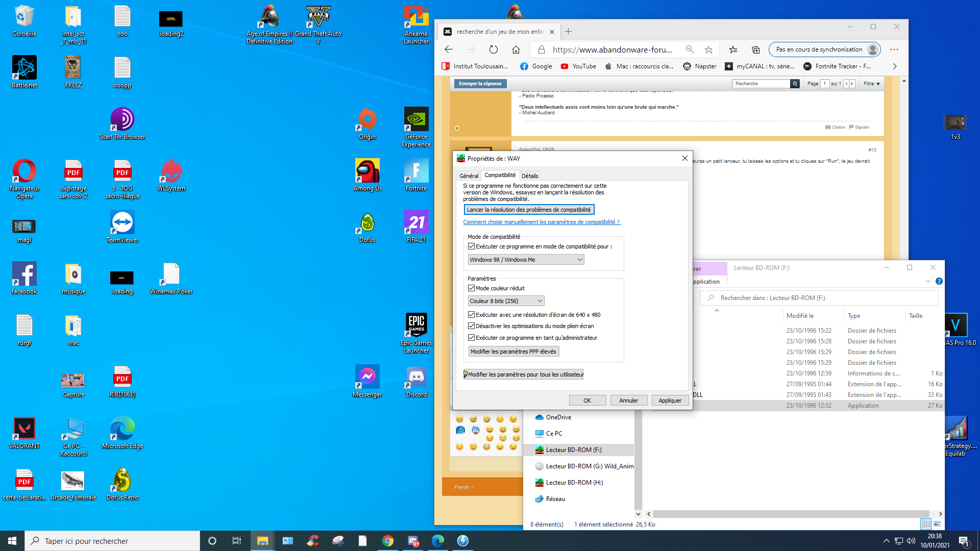This screenshot has width=980, height=551.
Task: Go back in the browser
Action: tap(449, 49)
